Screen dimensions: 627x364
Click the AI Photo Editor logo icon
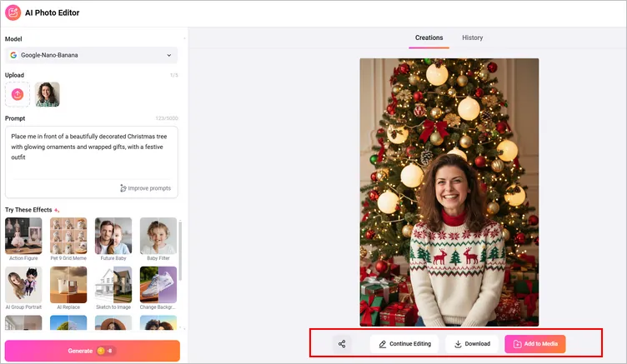pos(13,12)
